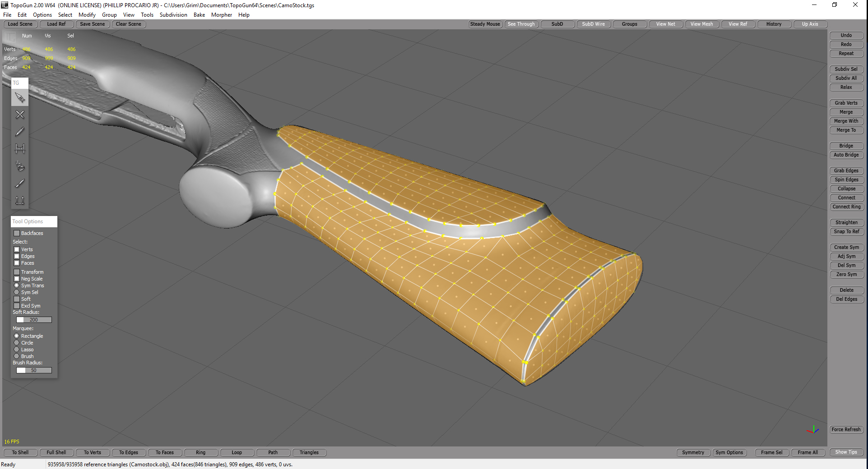Toggle View Ref visibility

click(x=738, y=24)
